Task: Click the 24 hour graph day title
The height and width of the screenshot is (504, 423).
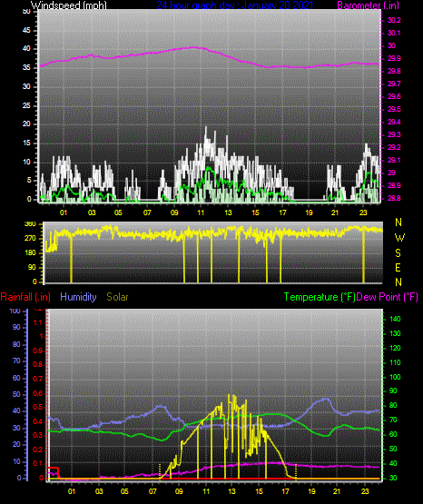Action: (234, 5)
